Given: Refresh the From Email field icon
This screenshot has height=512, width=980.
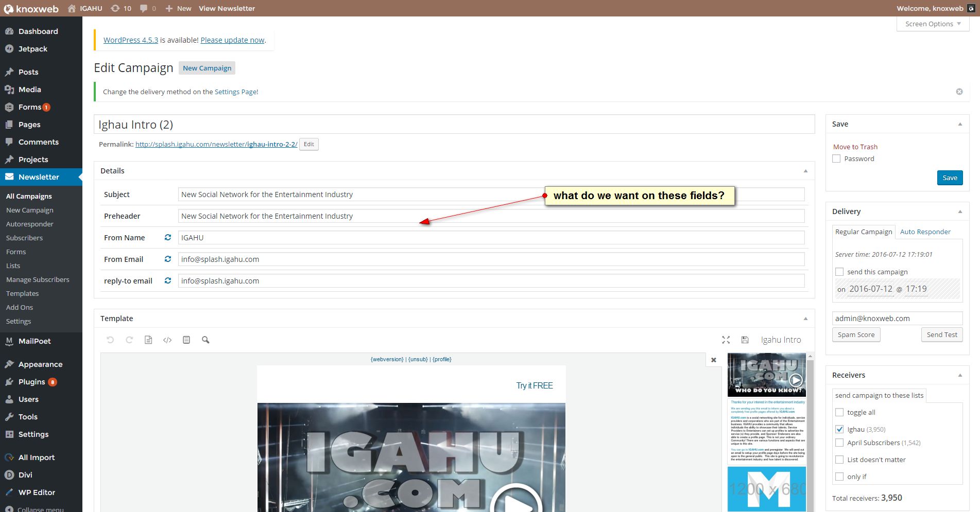Looking at the screenshot, I should 168,259.
